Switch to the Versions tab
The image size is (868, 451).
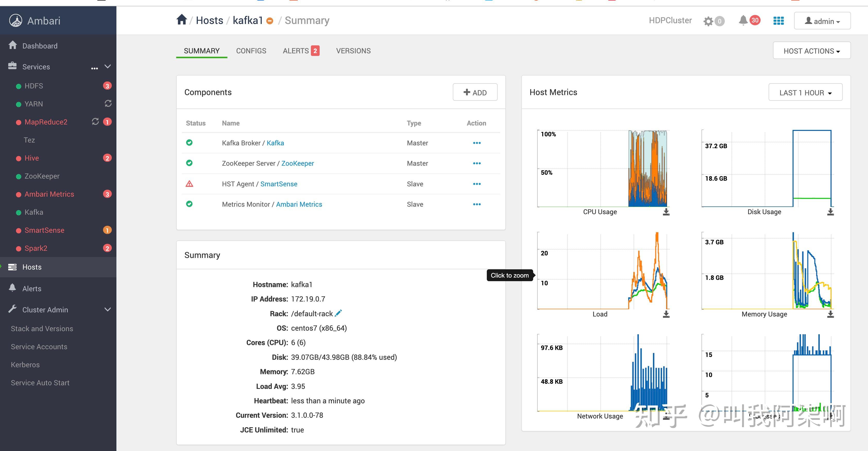tap(353, 51)
